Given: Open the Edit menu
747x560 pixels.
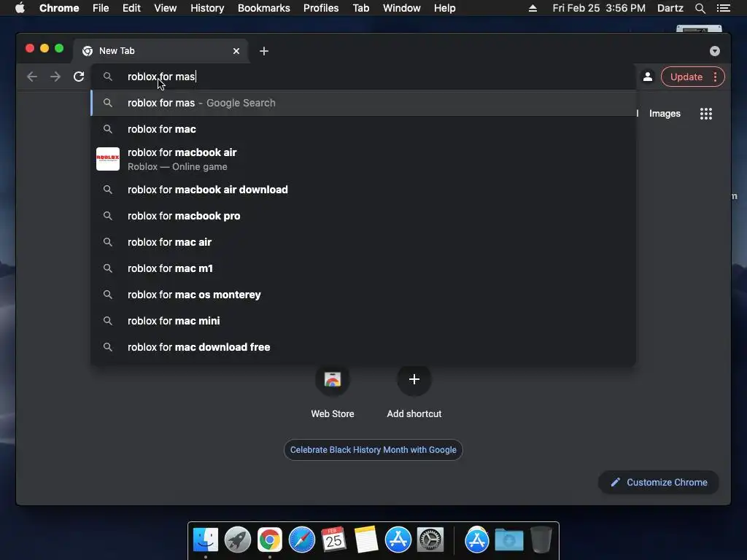Looking at the screenshot, I should tap(131, 8).
